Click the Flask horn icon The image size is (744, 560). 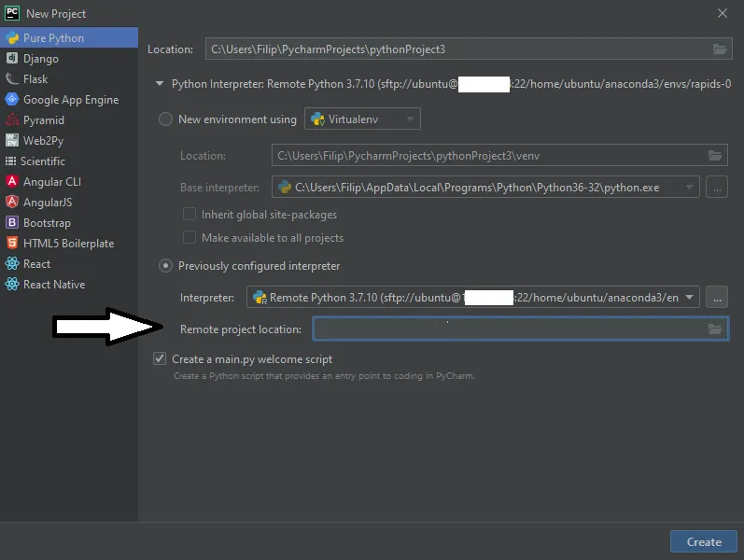12,78
